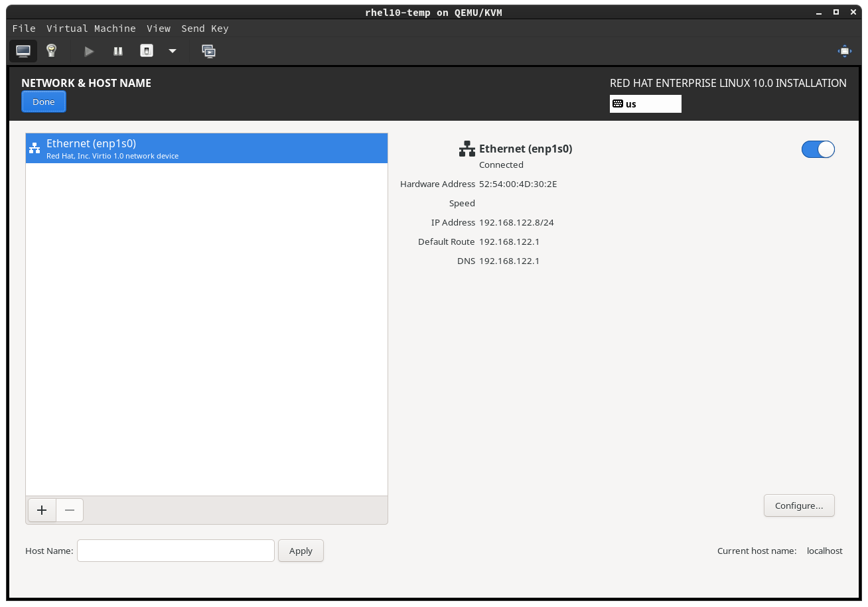Open Configure... for the Ethernet connection
Image resolution: width=868 pixels, height=607 pixels.
799,506
